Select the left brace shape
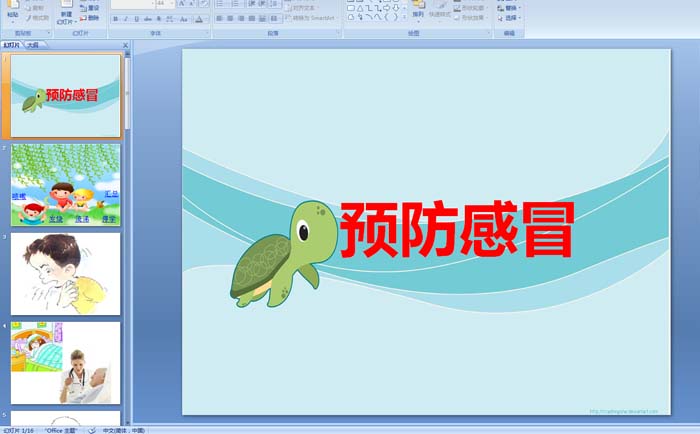The width and height of the screenshot is (700, 434). pyautogui.click(x=387, y=17)
